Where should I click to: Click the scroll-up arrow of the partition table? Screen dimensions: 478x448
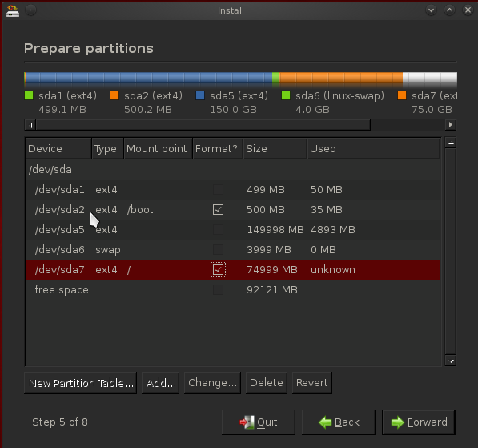451,143
